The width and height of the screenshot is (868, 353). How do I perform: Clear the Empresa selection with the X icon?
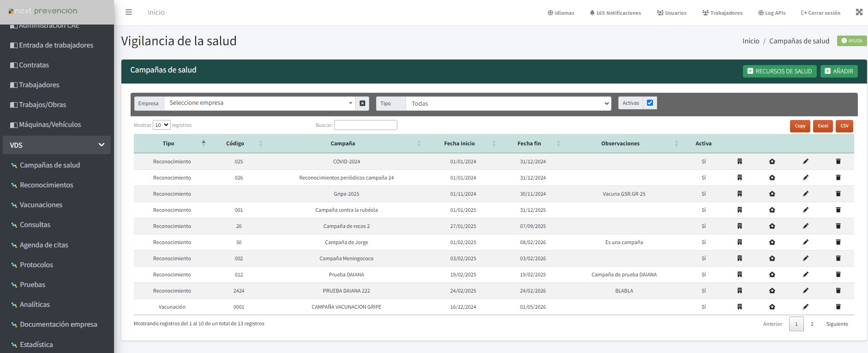click(x=362, y=103)
